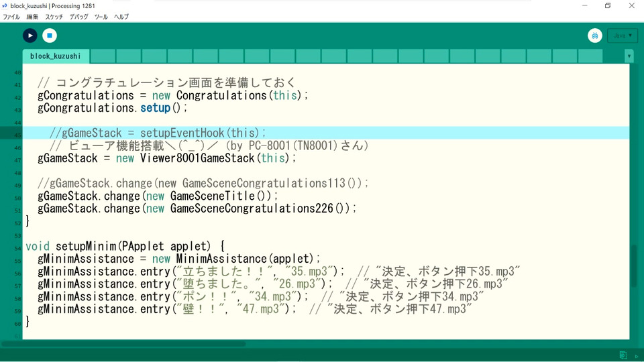
Task: Open the ファイル menu
Action: click(x=11, y=17)
